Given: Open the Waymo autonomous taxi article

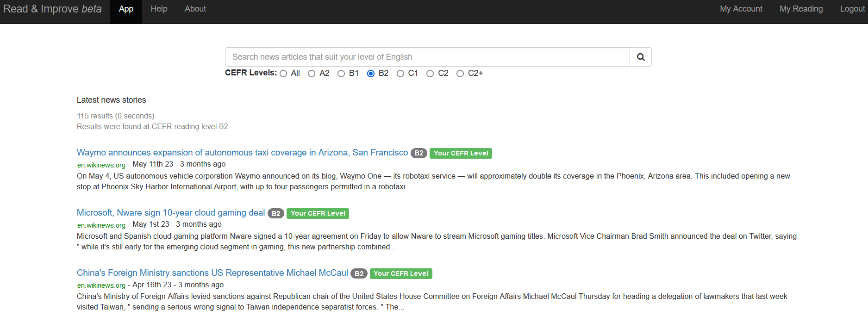Looking at the screenshot, I should [242, 153].
